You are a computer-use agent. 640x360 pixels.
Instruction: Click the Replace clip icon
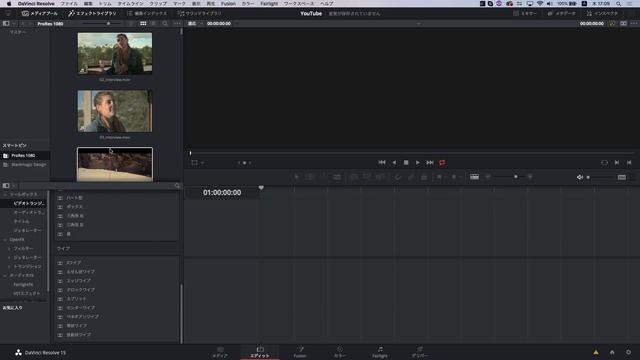380,177
